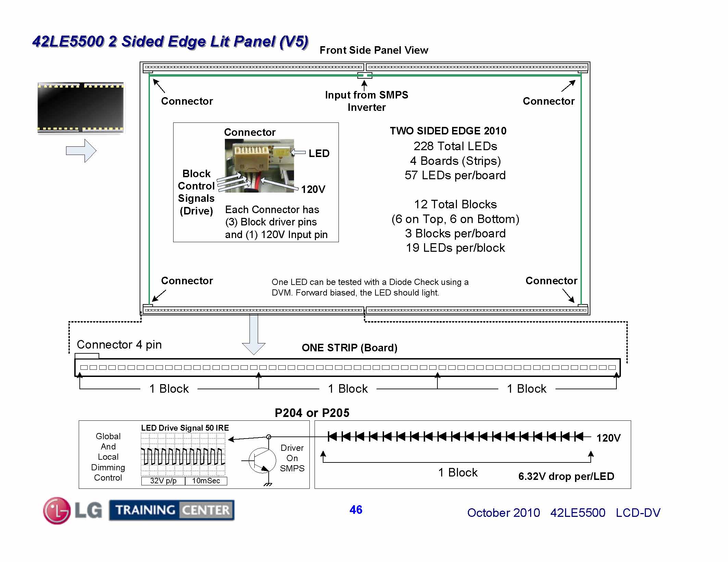Click the 32V p/p label box
This screenshot has height=562, width=728.
point(163,481)
